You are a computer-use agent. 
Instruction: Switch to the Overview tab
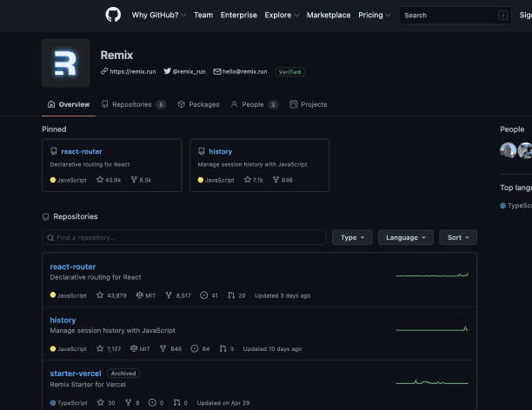(69, 104)
